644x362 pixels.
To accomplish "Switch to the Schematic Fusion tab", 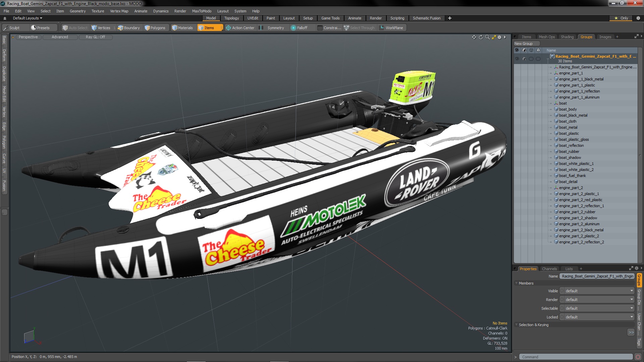I will [x=426, y=18].
